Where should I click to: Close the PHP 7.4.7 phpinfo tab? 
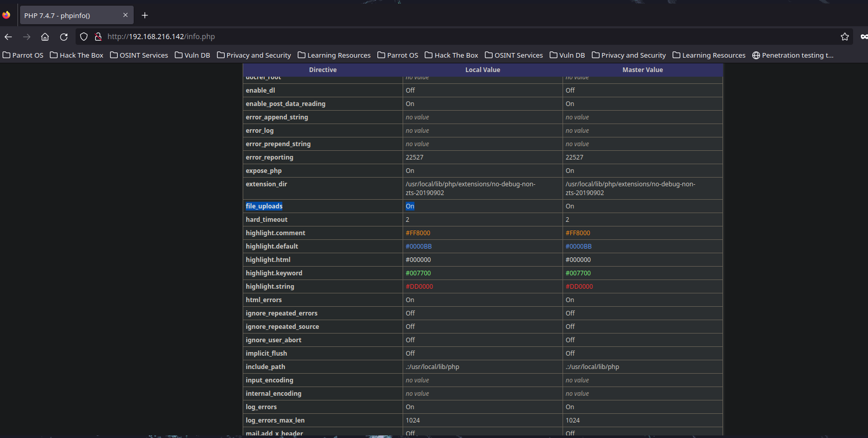[125, 15]
